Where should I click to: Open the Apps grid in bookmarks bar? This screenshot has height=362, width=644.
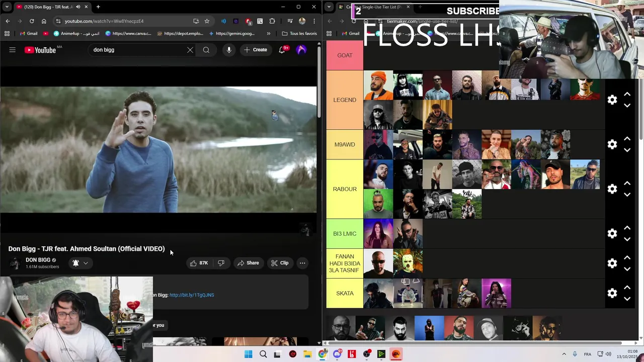(x=7, y=34)
